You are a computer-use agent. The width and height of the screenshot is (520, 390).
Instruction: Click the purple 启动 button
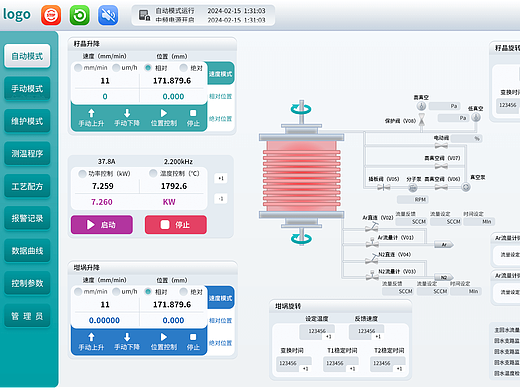coord(102,225)
